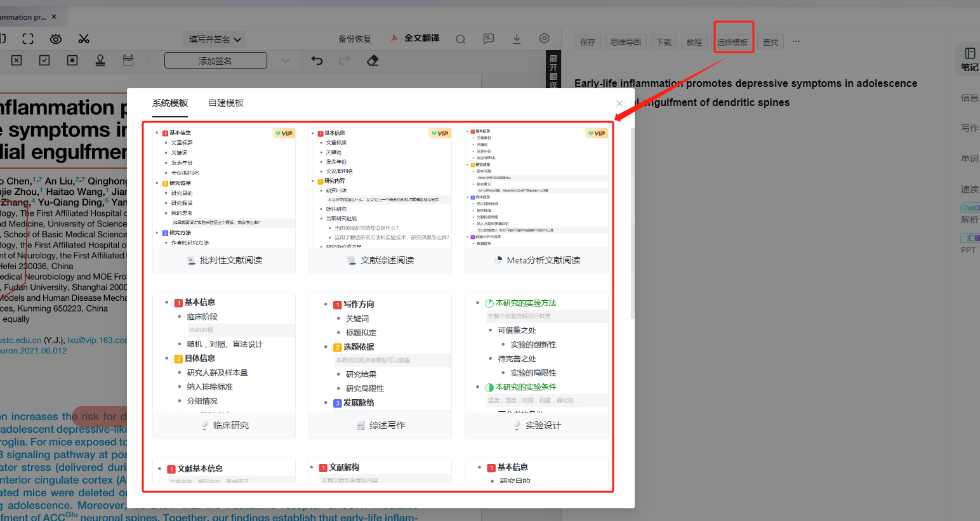Switch to the 系统模板 tab

coord(170,103)
